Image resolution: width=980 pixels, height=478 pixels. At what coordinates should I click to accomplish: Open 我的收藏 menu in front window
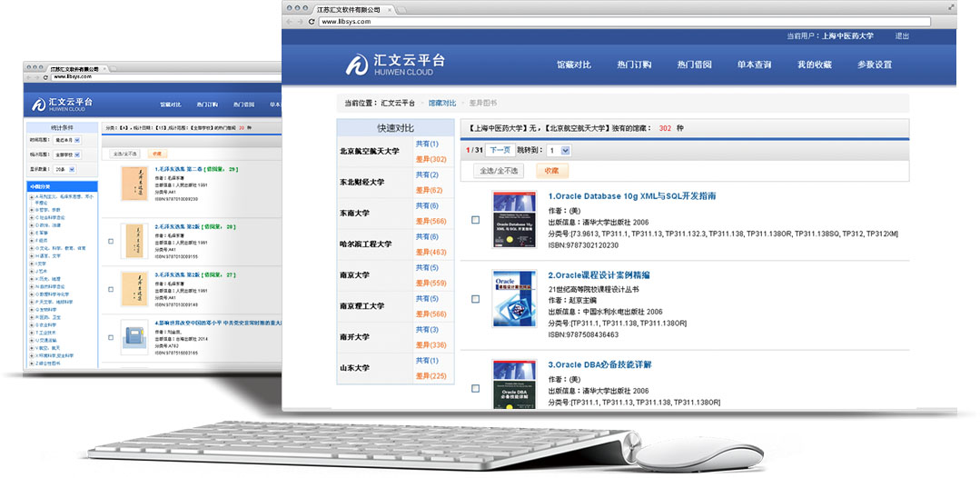(x=814, y=65)
